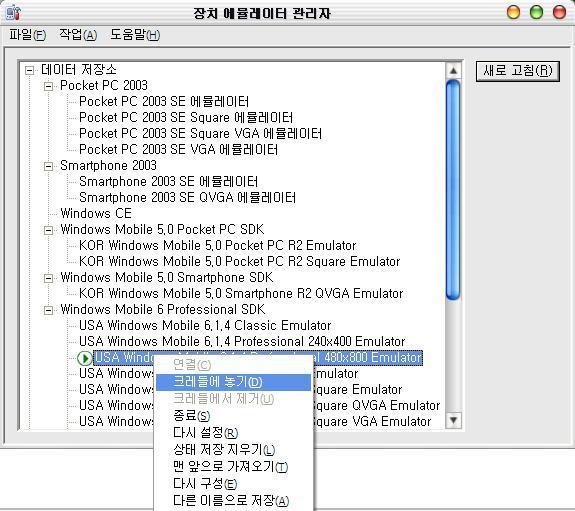The image size is (575, 511).
Task: Collapse Windows Mobile 6 Professional SDK node
Action: click(48, 310)
